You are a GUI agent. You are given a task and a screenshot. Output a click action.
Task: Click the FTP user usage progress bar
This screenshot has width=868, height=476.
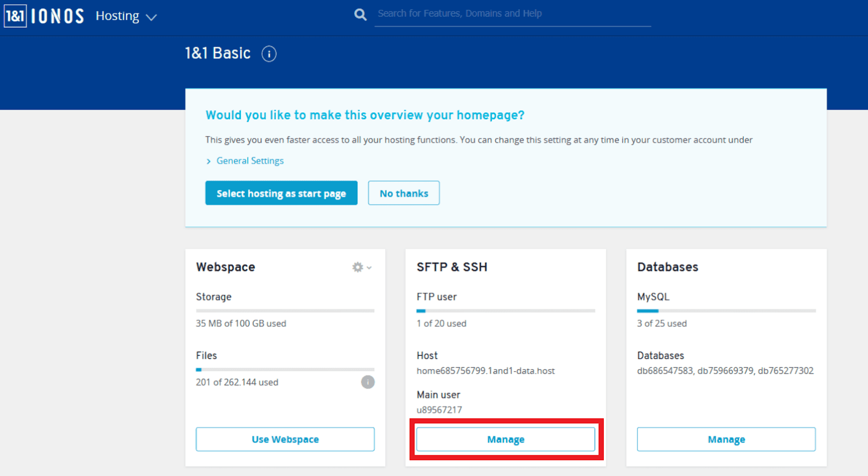506,311
